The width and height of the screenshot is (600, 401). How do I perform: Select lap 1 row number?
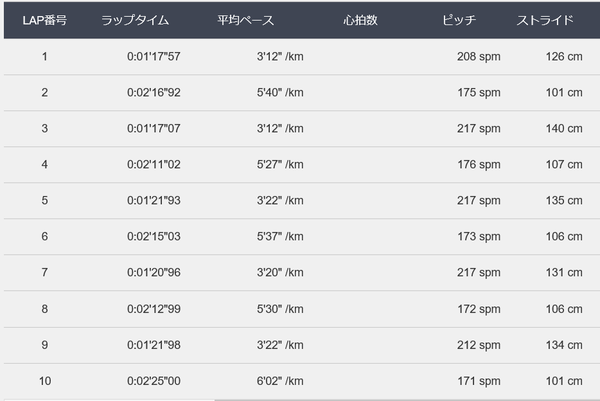tap(45, 57)
